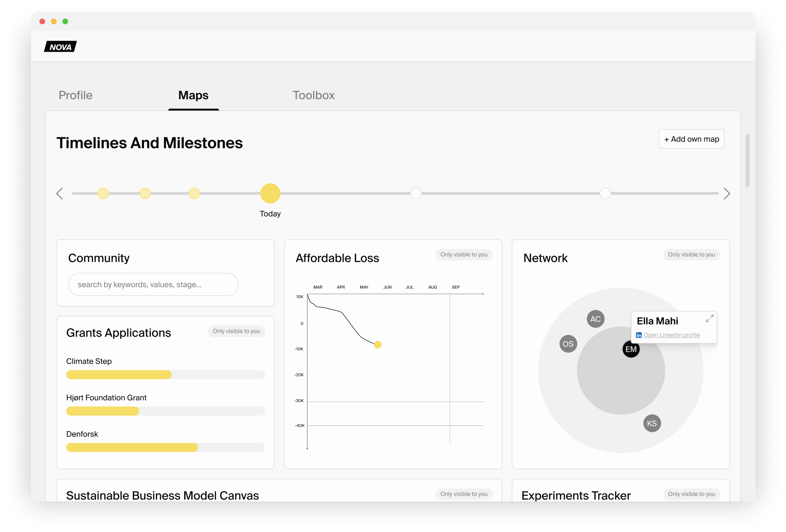Image resolution: width=786 pixels, height=532 pixels.
Task: Click the Ella Mahi name
Action: 657,320
